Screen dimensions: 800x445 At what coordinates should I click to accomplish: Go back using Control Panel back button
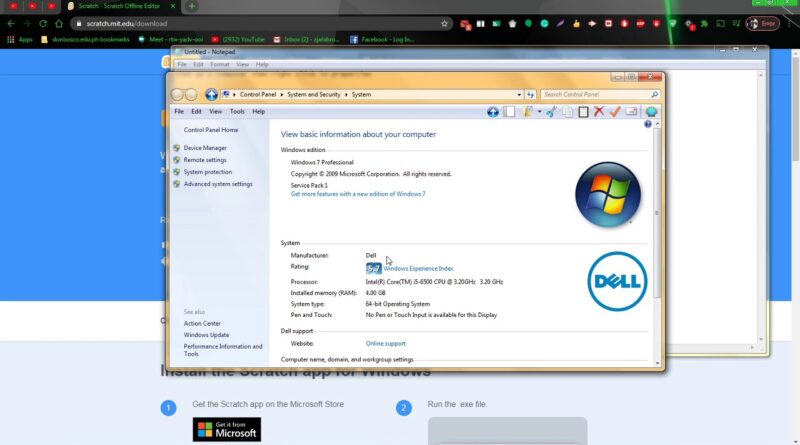pos(177,94)
